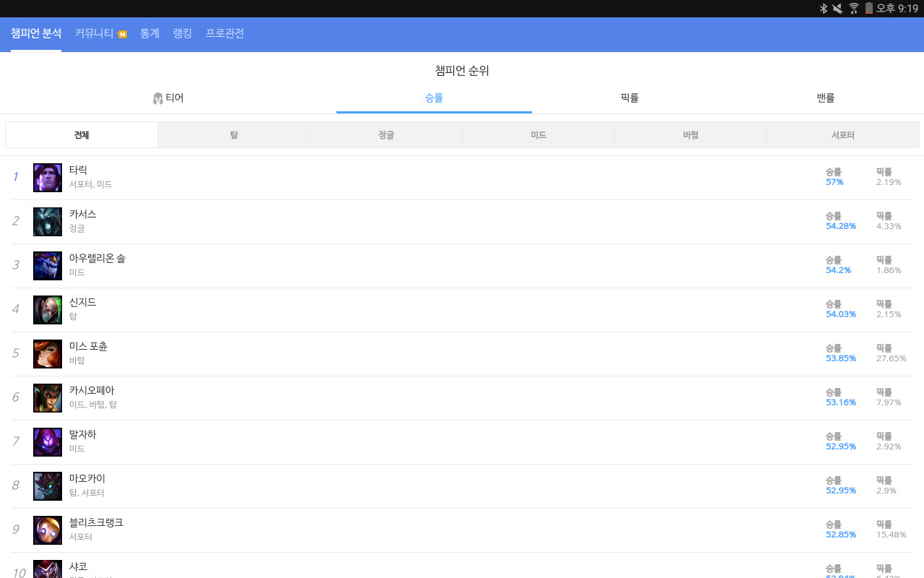The image size is (924, 578).
Task: Filter by 전체 positions
Action: coord(82,135)
